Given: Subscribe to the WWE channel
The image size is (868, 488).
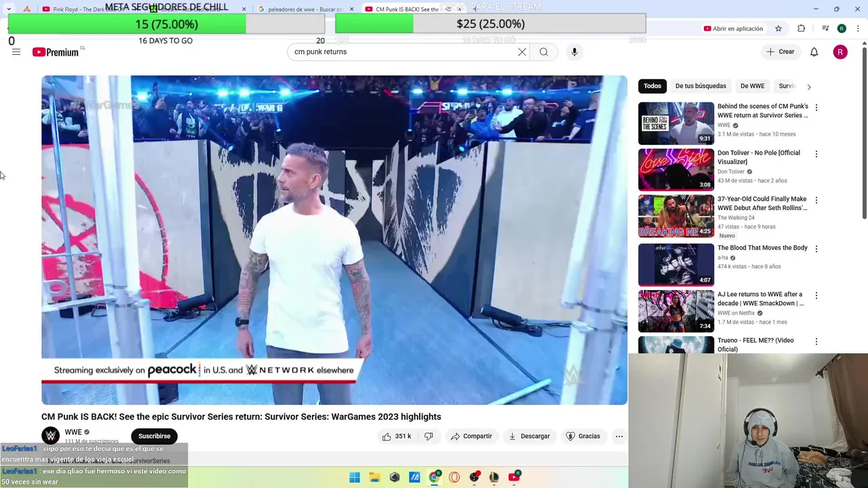Looking at the screenshot, I should pyautogui.click(x=155, y=436).
